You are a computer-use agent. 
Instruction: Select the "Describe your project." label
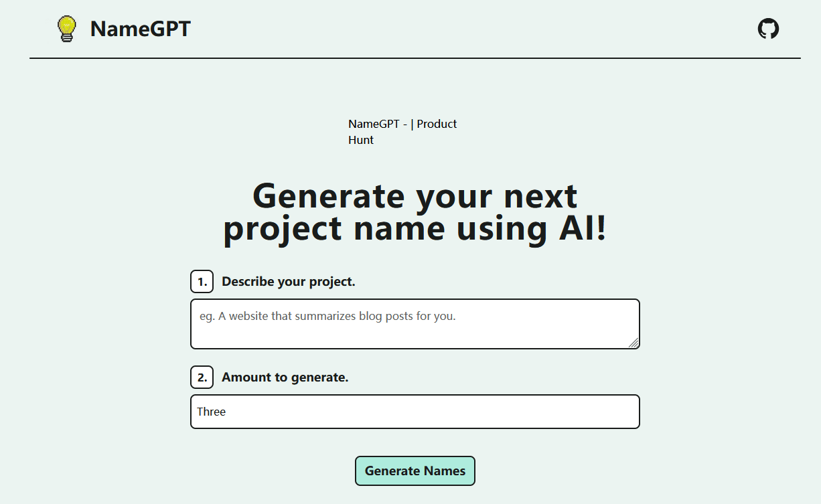pos(288,282)
